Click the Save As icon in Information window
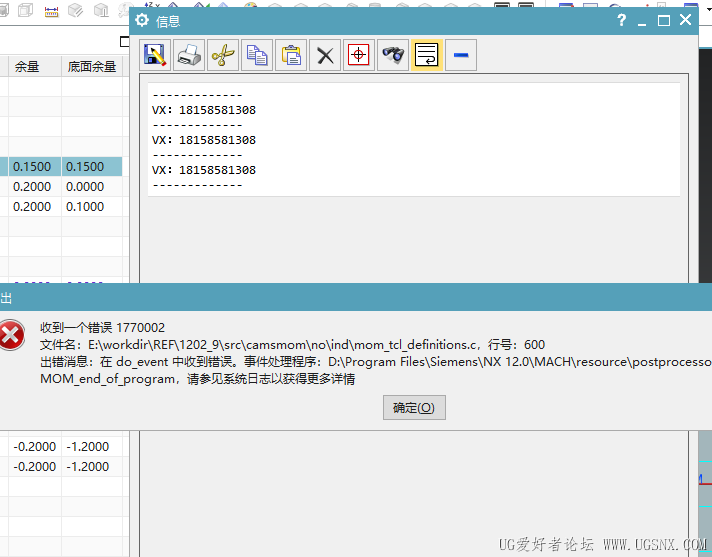 [x=155, y=55]
